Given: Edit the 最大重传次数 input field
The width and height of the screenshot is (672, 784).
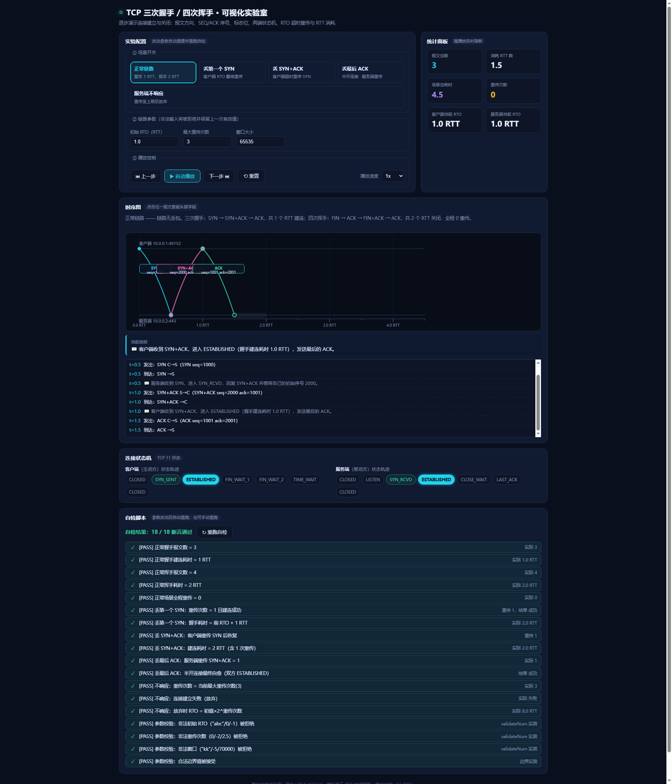Looking at the screenshot, I should click(207, 141).
